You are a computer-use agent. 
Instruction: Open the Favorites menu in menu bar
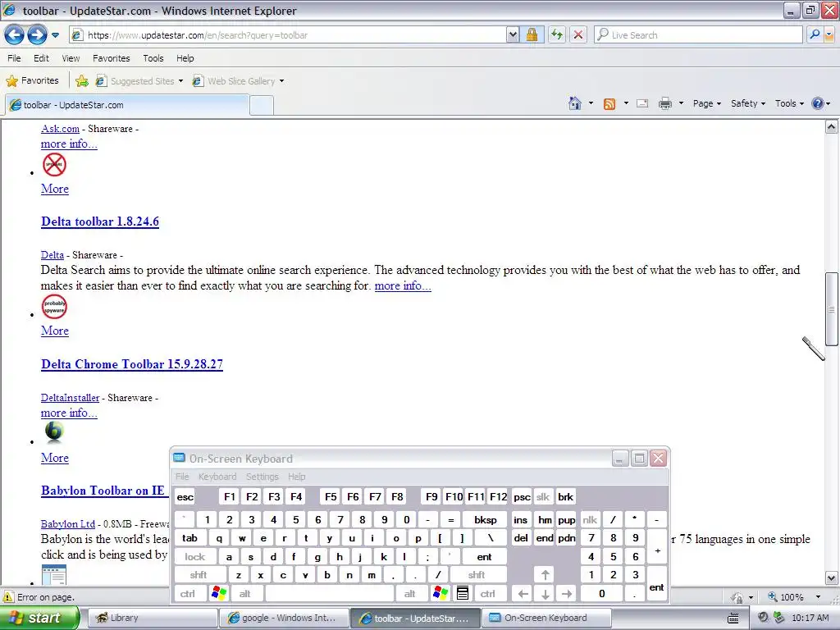(112, 58)
